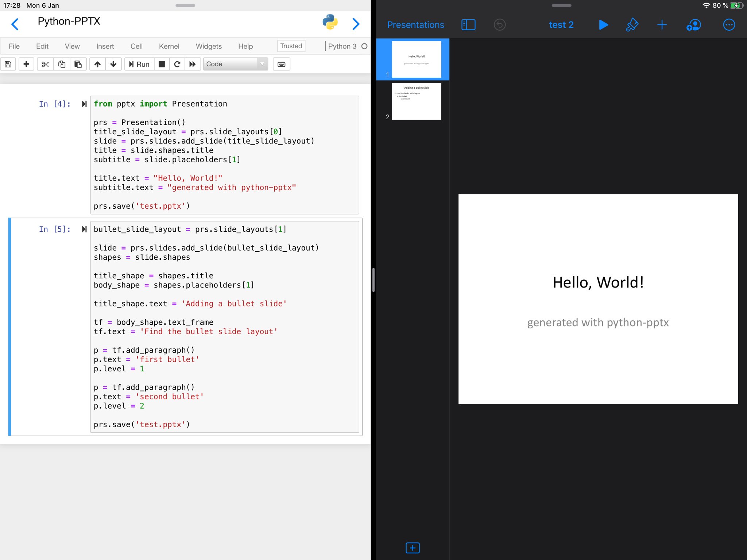Click the Python logo icon
This screenshot has width=747, height=560.
coord(330,22)
